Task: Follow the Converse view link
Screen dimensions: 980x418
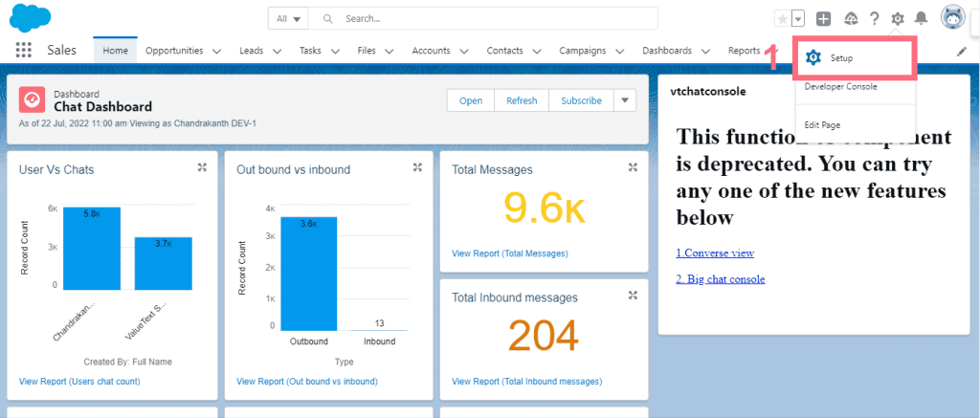Action: 714,253
